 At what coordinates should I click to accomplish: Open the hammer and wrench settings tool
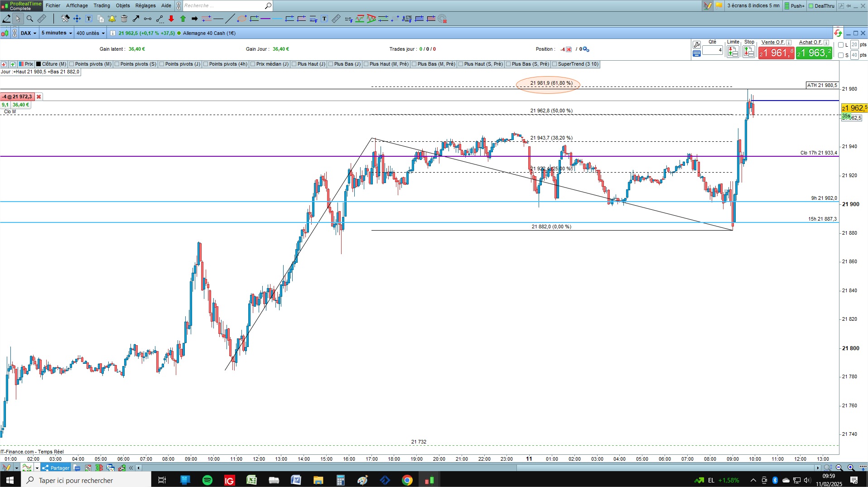point(65,19)
